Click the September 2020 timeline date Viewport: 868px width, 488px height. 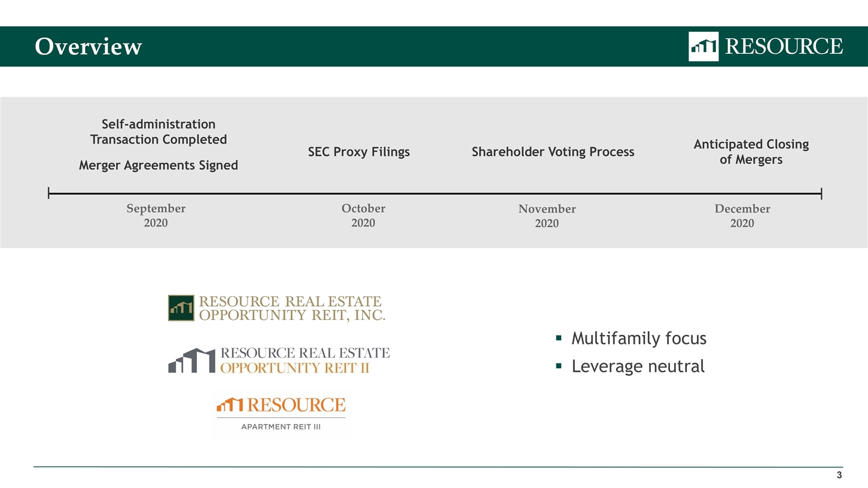156,215
